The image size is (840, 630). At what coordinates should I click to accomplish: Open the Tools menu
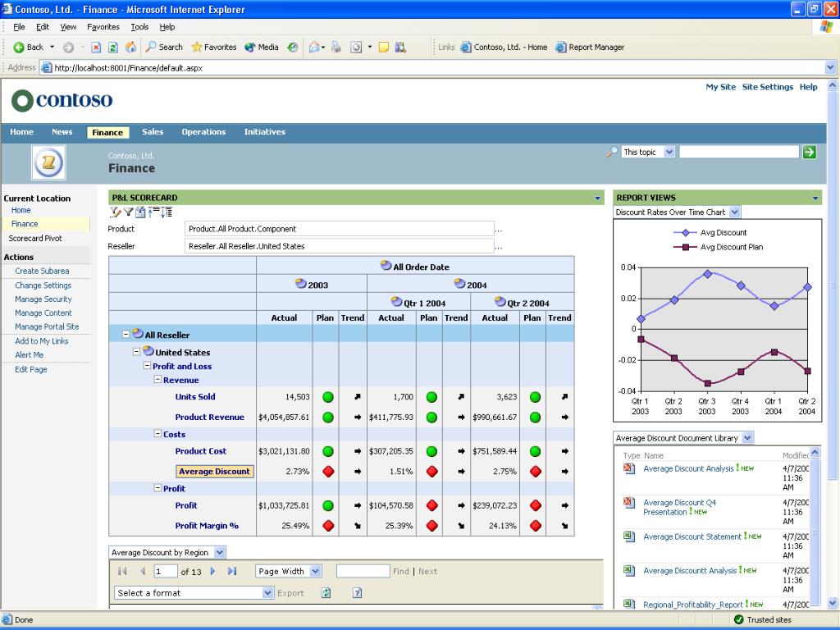139,27
